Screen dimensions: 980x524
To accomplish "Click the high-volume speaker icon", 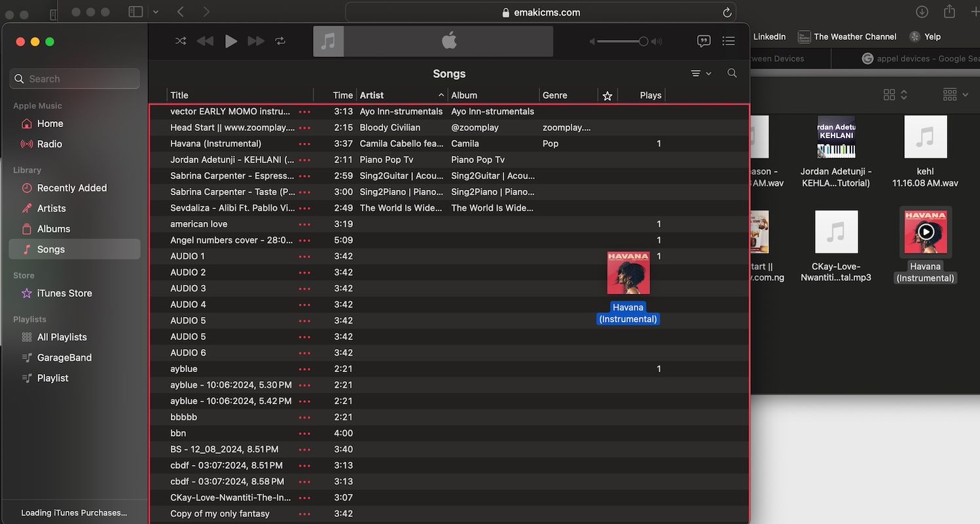I will coord(656,41).
